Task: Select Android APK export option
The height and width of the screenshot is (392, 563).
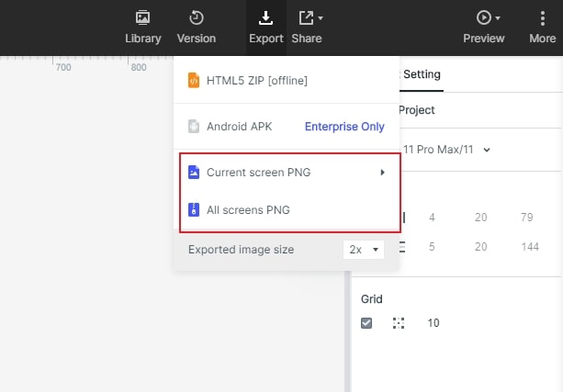Action: pos(239,127)
